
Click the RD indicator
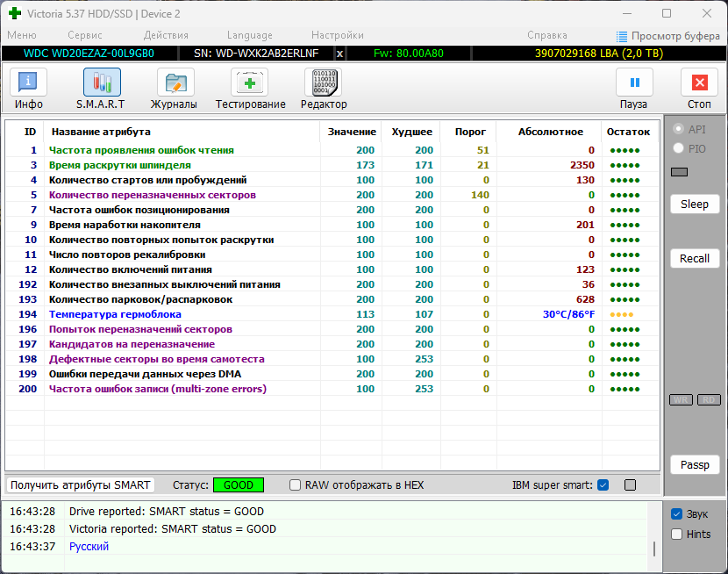[709, 400]
